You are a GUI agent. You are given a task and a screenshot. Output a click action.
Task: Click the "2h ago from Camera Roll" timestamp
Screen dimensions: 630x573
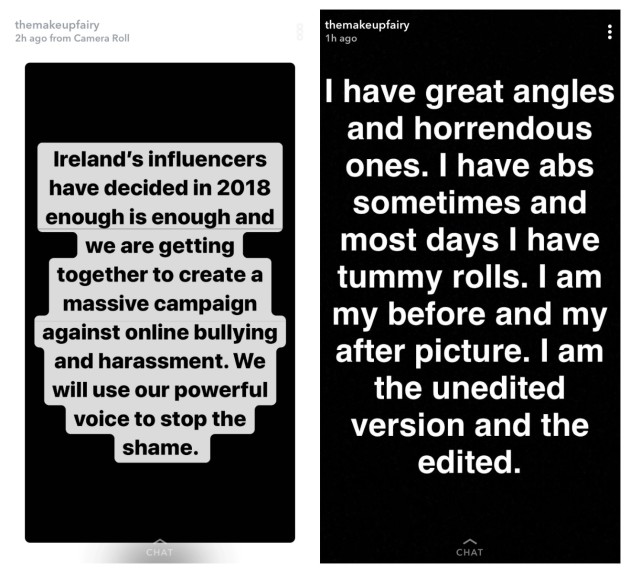[x=72, y=38]
